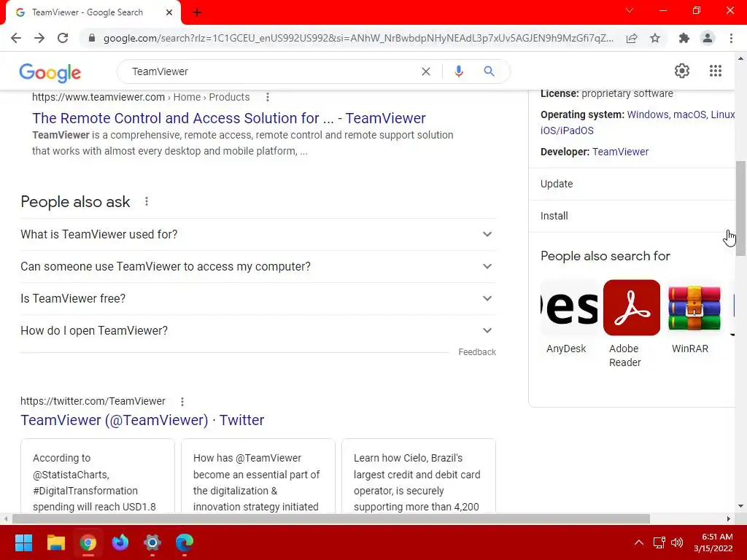Screen dimensions: 747x560
Task: Expand 'Is TeamViewer free?' question
Action: pyautogui.click(x=258, y=298)
